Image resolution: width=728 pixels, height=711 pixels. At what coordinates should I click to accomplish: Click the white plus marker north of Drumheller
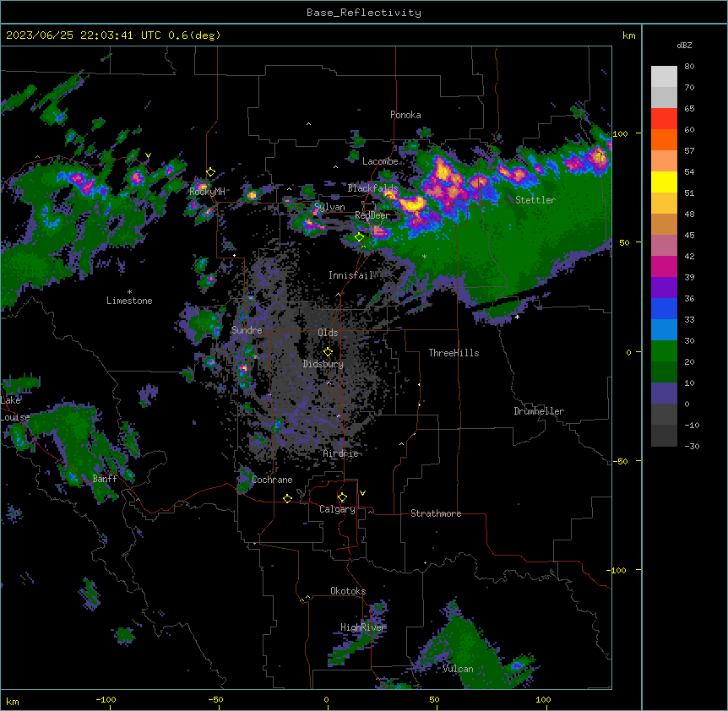pyautogui.click(x=517, y=317)
